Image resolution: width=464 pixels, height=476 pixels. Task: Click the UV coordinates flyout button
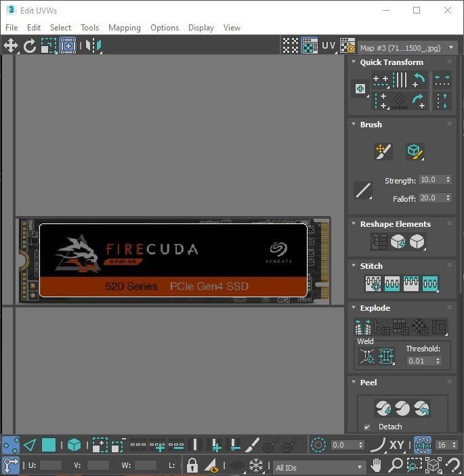coord(329,46)
